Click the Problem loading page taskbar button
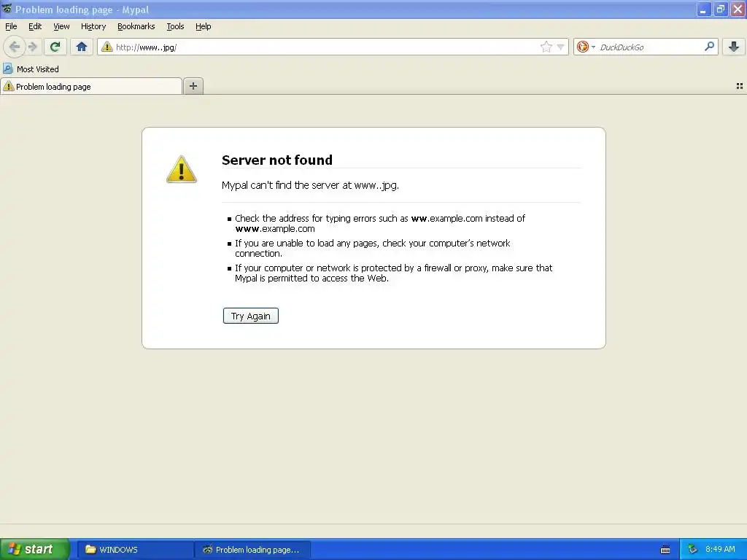Viewport: 747px width, 560px height. [x=253, y=550]
